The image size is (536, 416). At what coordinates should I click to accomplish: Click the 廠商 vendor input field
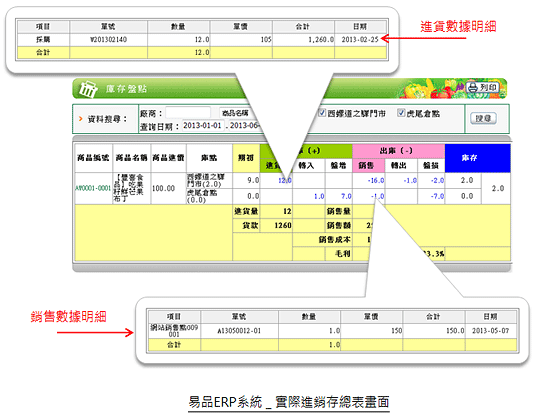188,112
